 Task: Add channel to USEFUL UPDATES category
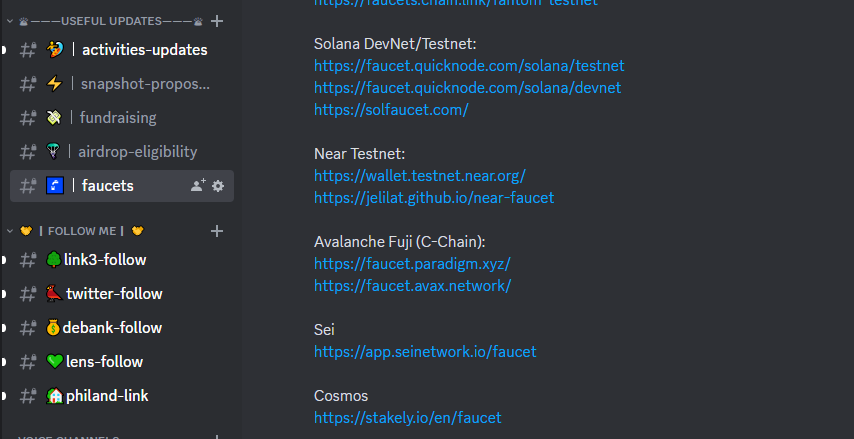click(x=217, y=21)
